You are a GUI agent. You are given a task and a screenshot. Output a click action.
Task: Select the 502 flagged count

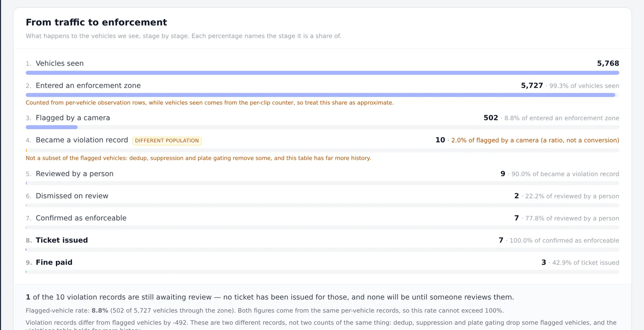[x=491, y=118]
